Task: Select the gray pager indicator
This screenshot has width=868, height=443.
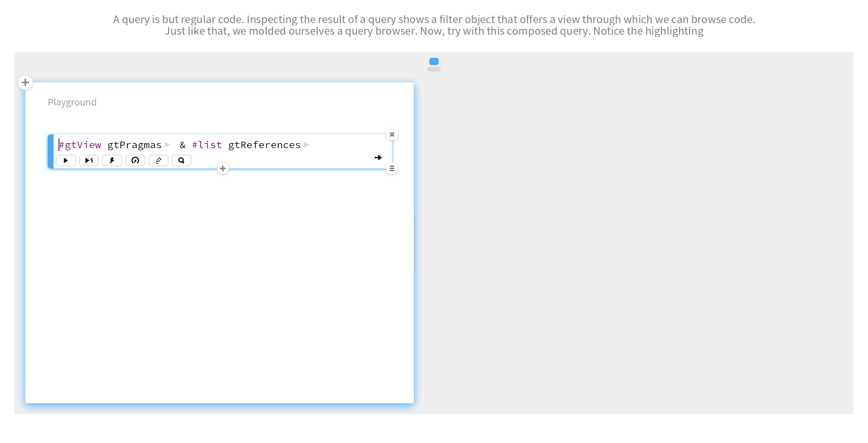Action: click(434, 69)
